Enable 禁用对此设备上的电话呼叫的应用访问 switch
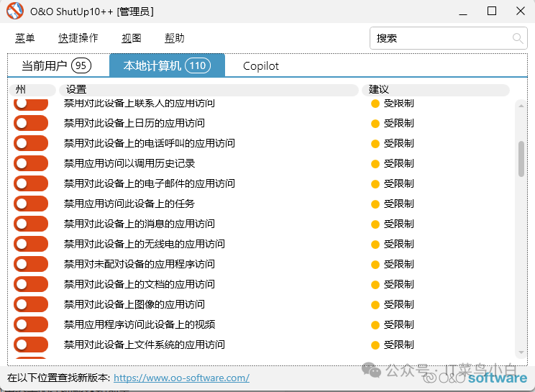This screenshot has width=535, height=392. pos(31,143)
